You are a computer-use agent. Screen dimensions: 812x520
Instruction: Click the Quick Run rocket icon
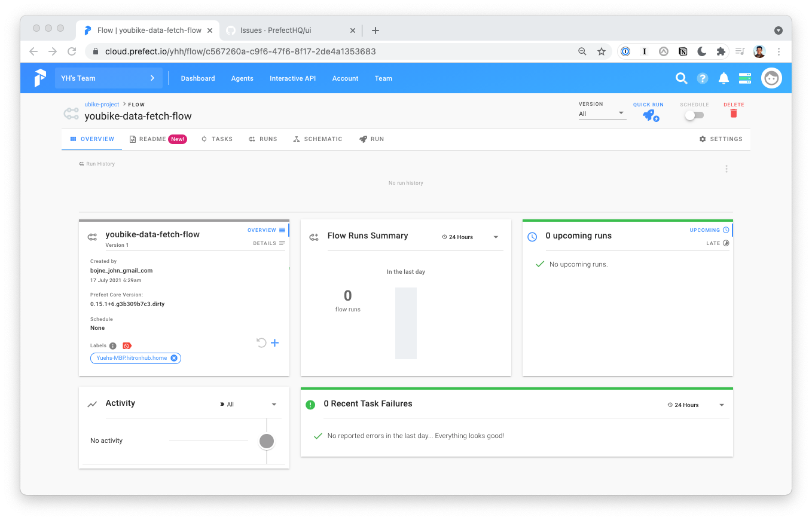point(650,115)
